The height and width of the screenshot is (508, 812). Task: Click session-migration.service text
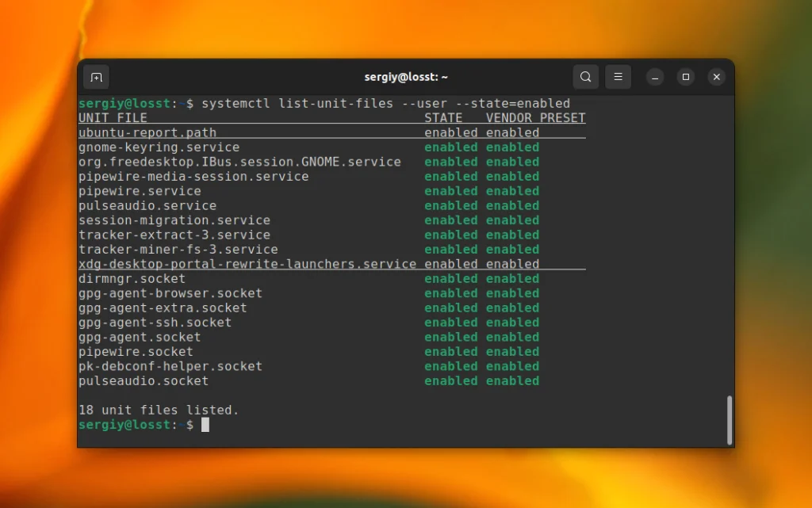click(174, 220)
